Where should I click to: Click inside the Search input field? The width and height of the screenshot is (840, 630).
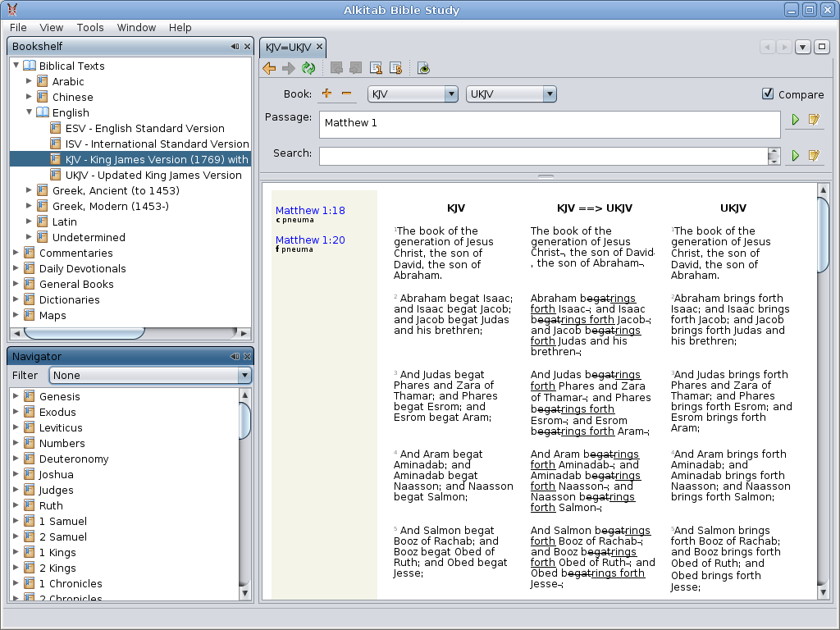543,155
